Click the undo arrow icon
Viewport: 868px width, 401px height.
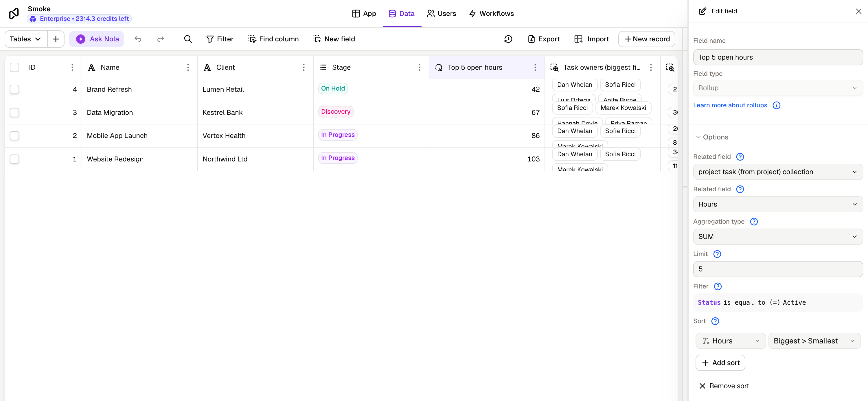pyautogui.click(x=138, y=39)
